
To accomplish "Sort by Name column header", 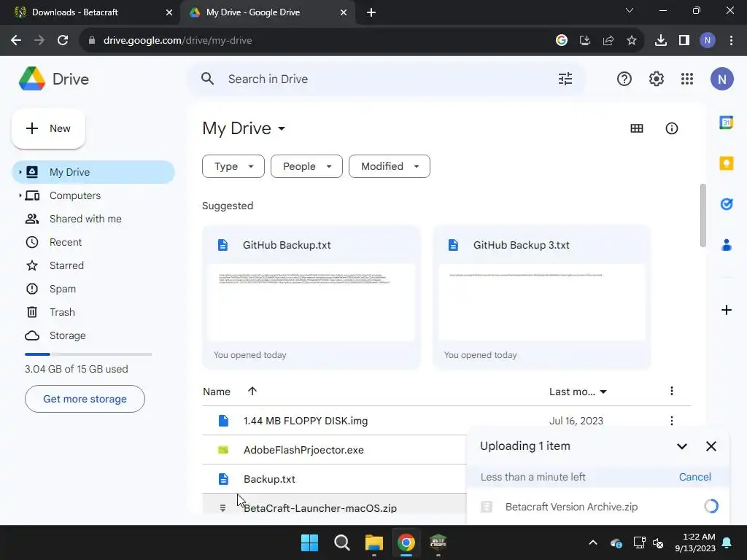I will pyautogui.click(x=216, y=392).
